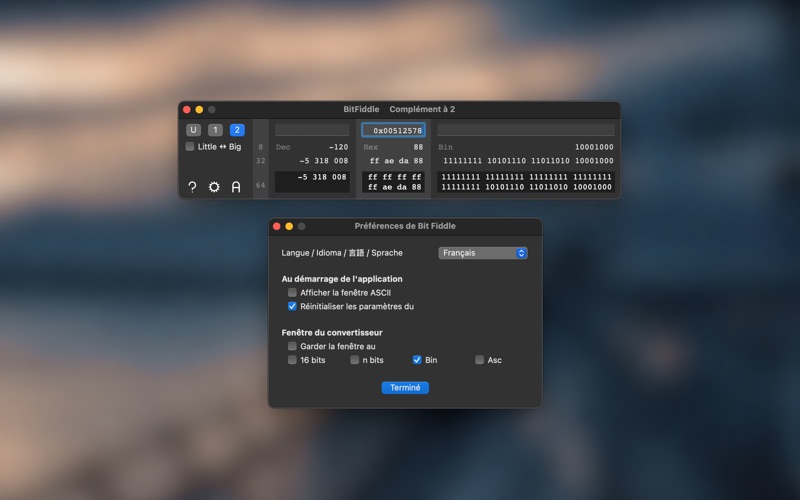Select the 8-bit binary value 10001000
This screenshot has width=800, height=500.
pos(594,147)
